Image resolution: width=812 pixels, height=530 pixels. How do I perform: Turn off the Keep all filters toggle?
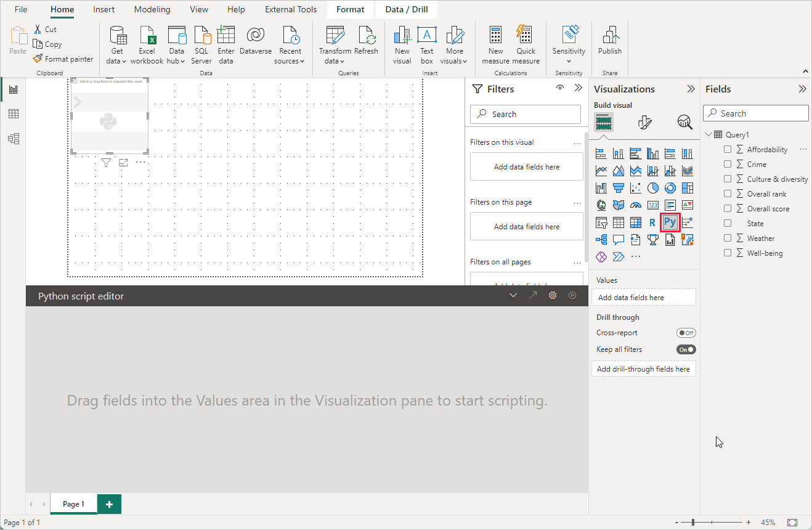686,349
